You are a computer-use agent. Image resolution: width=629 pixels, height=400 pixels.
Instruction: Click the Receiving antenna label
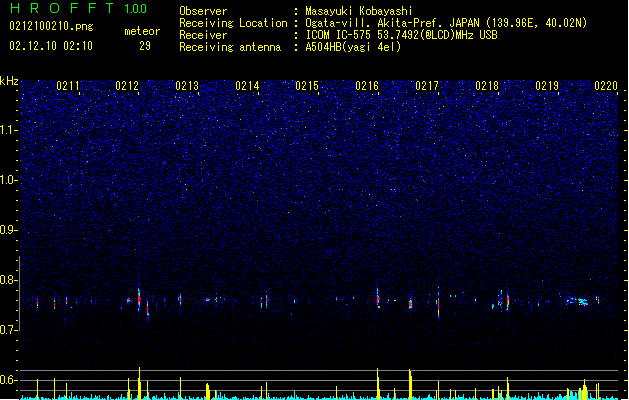(230, 47)
